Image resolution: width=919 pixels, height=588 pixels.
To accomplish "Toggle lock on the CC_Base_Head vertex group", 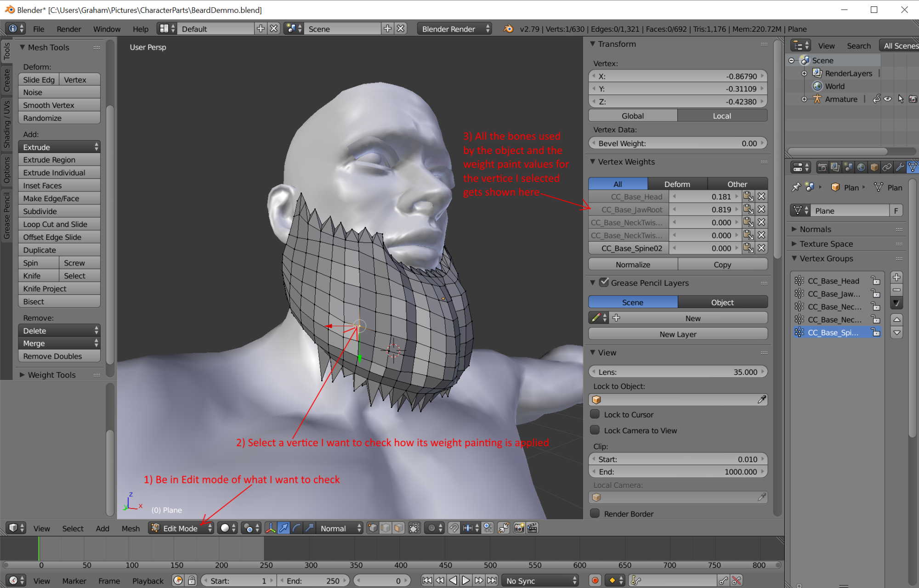I will (875, 281).
